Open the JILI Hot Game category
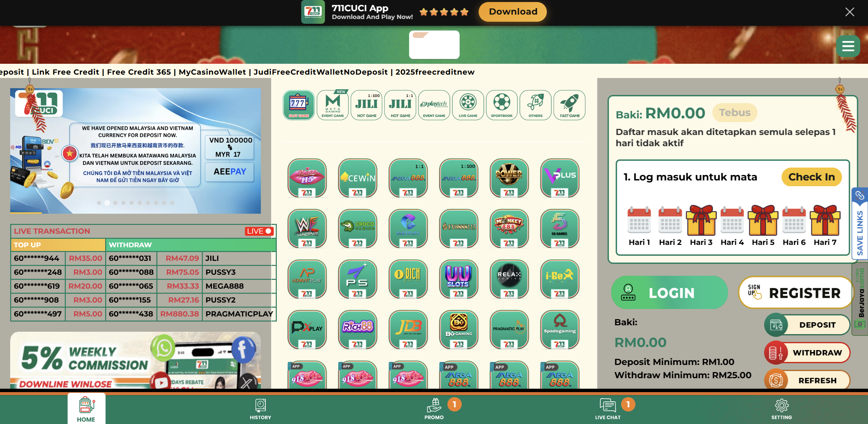Image resolution: width=868 pixels, height=424 pixels. tap(366, 105)
